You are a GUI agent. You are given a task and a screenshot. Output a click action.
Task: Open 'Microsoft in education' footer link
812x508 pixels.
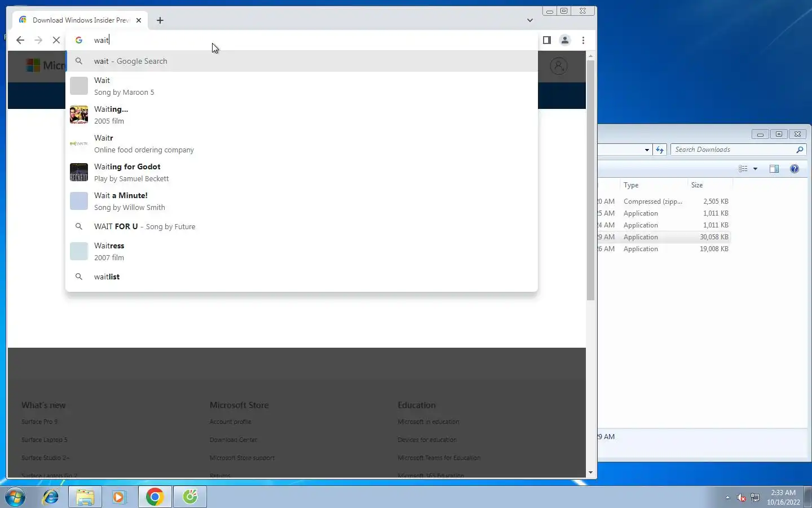[x=428, y=422]
